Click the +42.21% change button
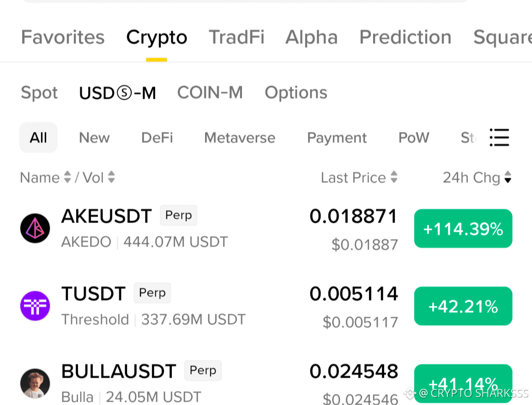532x405 pixels. [463, 306]
